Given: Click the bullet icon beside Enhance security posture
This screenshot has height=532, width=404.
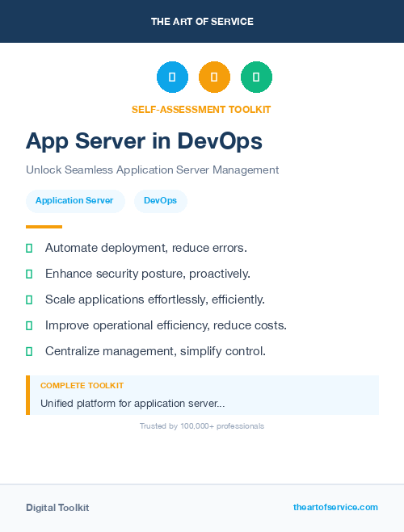Looking at the screenshot, I should coord(29,274).
